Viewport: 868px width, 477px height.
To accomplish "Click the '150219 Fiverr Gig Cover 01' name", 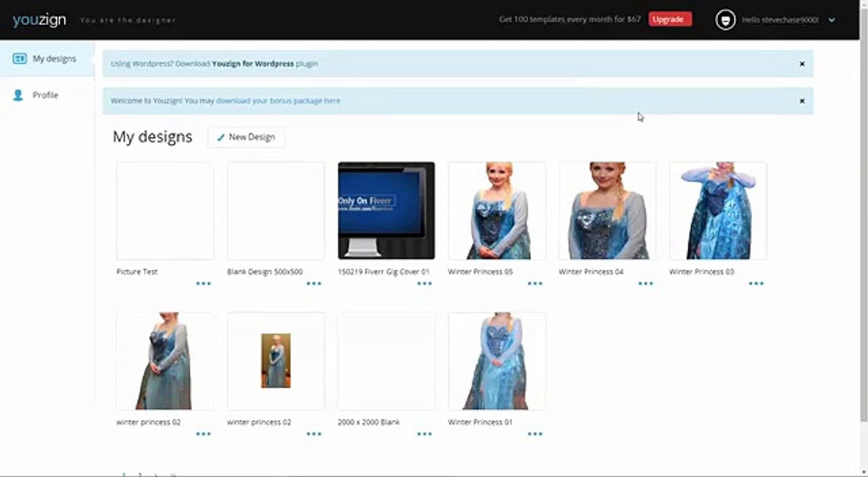I will pyautogui.click(x=384, y=272).
